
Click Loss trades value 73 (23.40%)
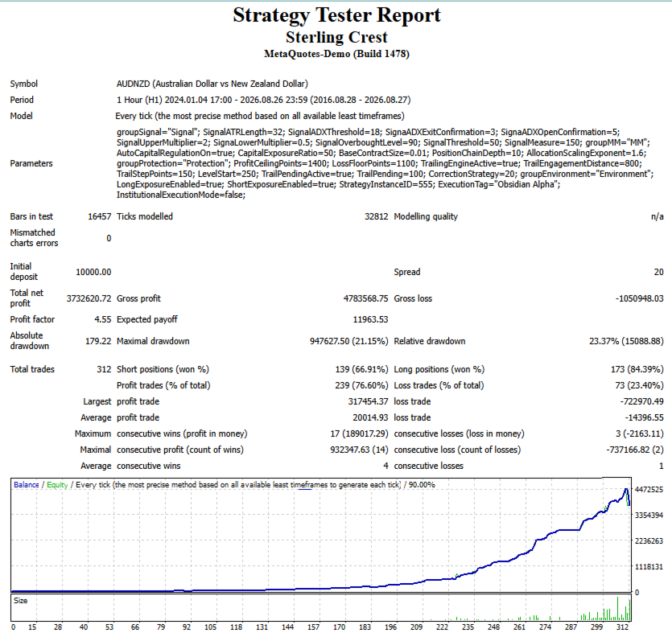coord(639,385)
